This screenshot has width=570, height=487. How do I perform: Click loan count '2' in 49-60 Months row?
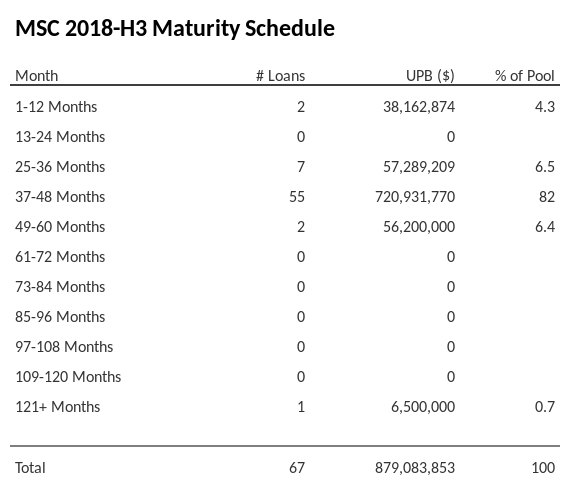coord(301,227)
